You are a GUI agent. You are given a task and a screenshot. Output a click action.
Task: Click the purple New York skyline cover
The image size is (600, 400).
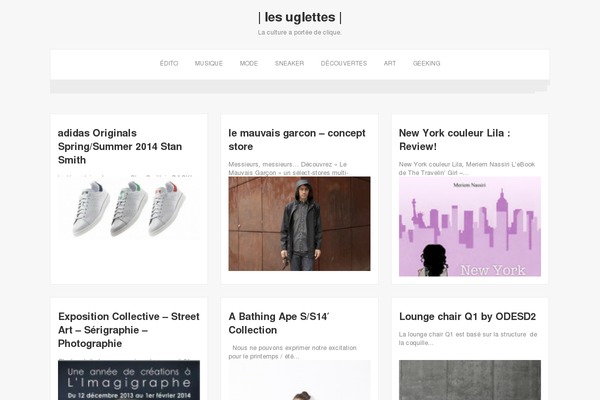(470, 226)
